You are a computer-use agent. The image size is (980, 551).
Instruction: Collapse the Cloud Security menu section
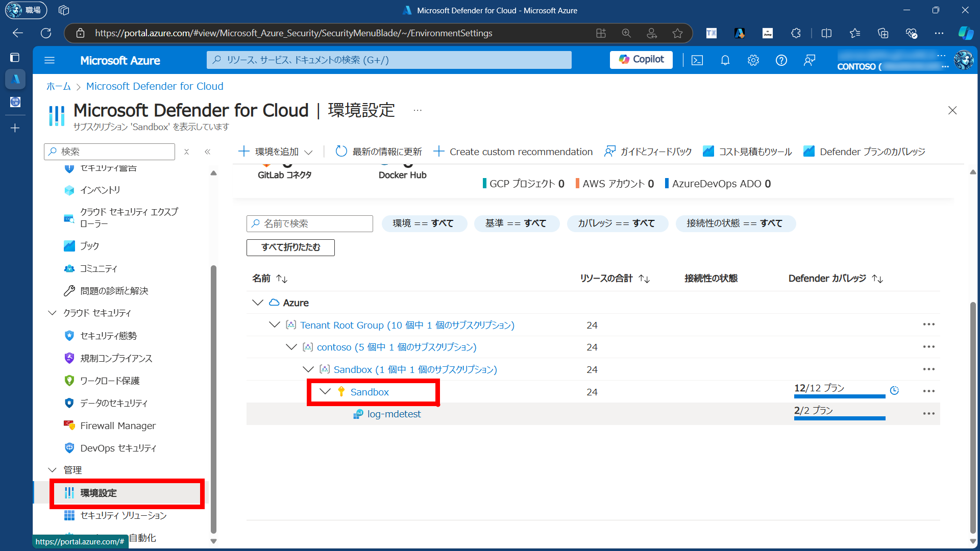click(52, 313)
